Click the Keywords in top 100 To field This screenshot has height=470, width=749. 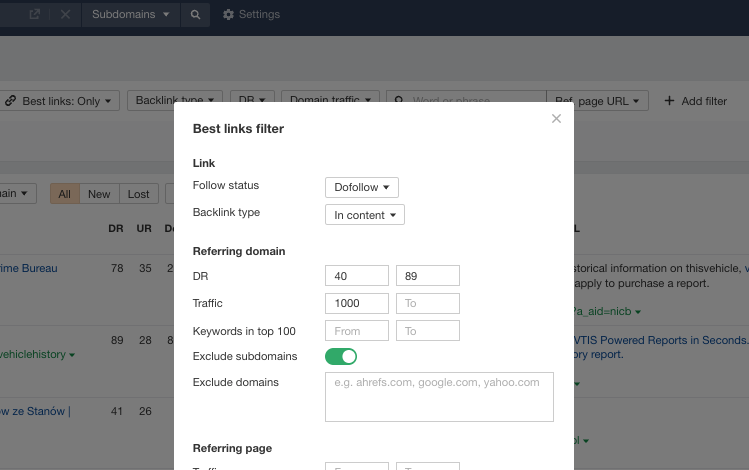click(x=428, y=331)
